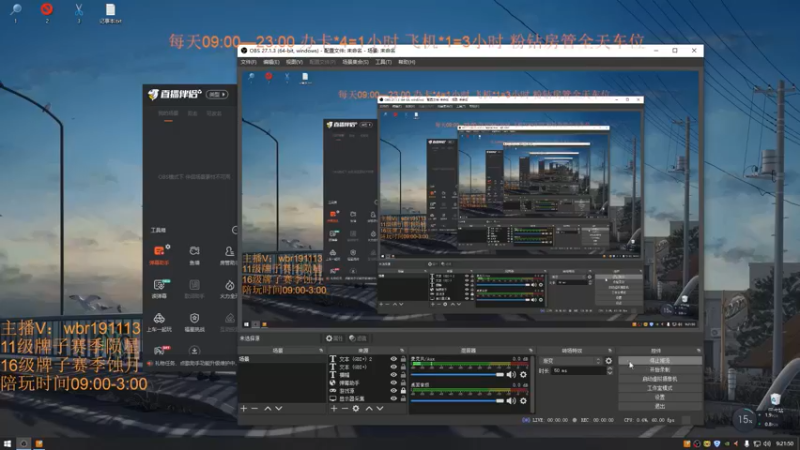Viewport: 800px width, 450px height.
Task: Add a new source with the plus icon
Action: [x=334, y=409]
